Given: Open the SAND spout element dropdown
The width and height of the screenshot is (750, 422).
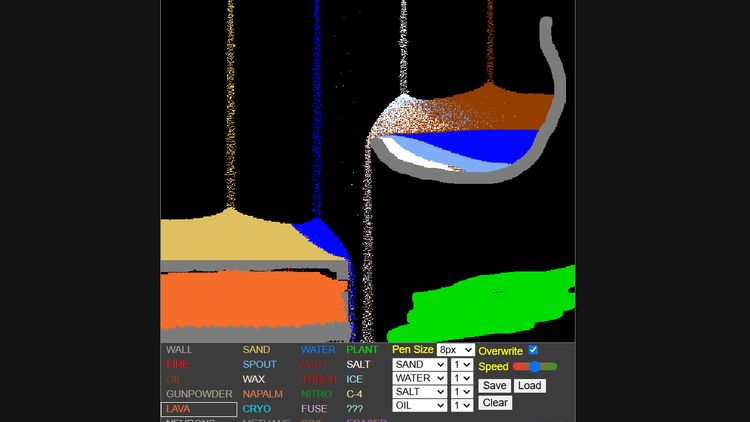Looking at the screenshot, I should [419, 365].
